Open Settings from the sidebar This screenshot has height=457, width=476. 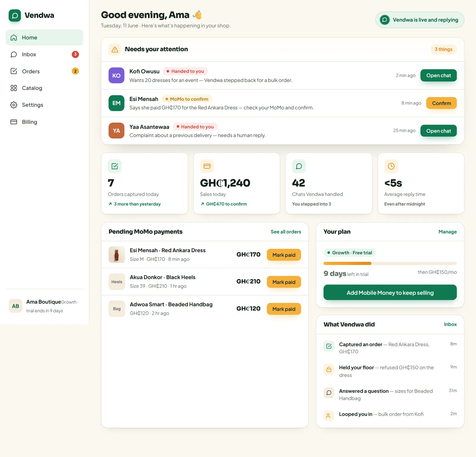point(45,105)
